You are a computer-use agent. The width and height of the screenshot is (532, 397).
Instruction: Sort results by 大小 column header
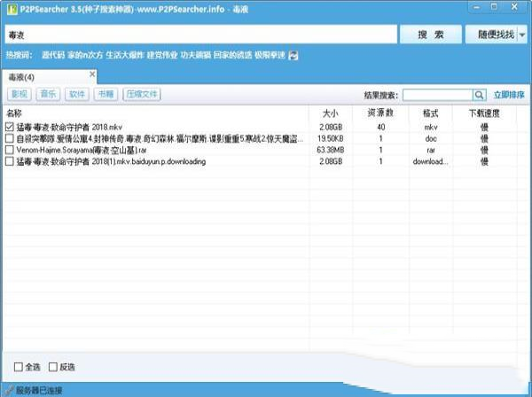click(x=330, y=113)
